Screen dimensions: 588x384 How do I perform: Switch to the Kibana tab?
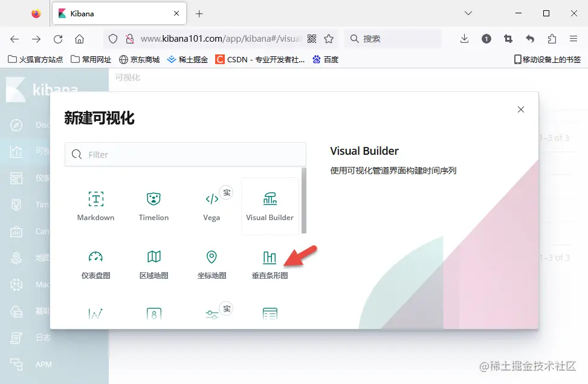click(119, 13)
